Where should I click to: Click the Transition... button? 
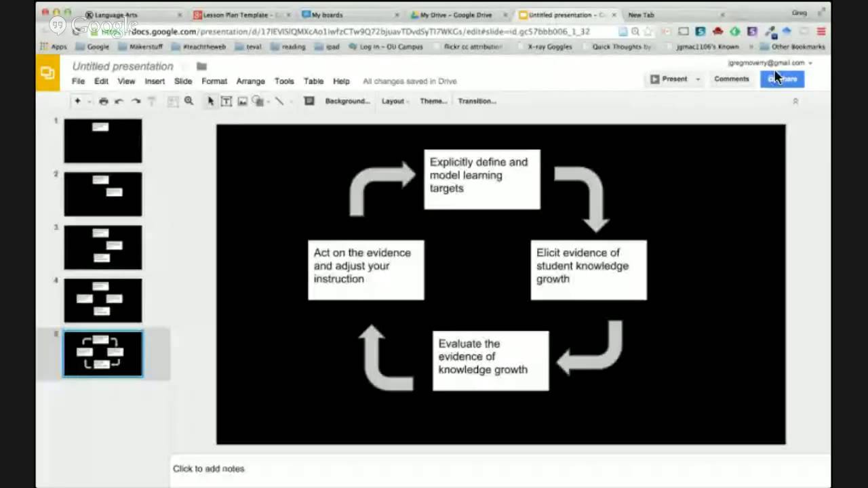pyautogui.click(x=477, y=101)
